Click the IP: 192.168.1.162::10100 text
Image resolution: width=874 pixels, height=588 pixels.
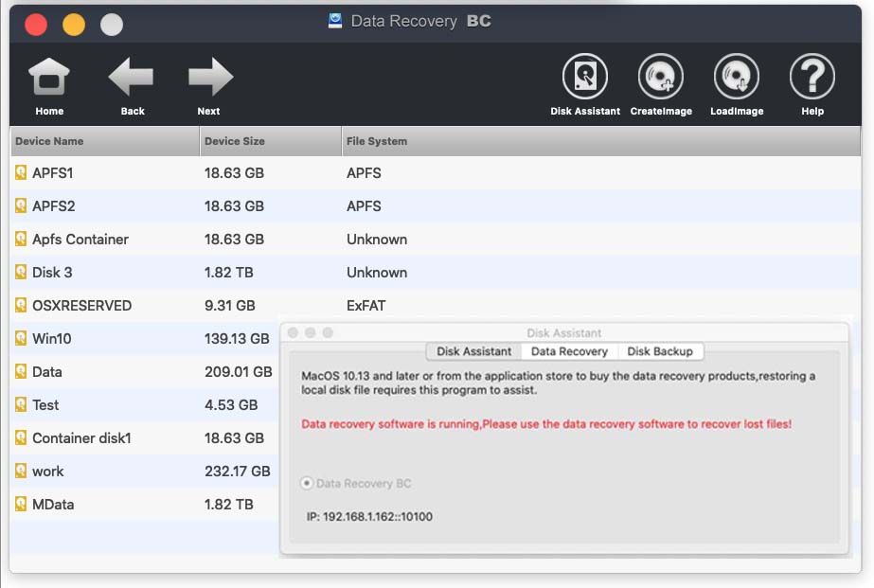(369, 517)
